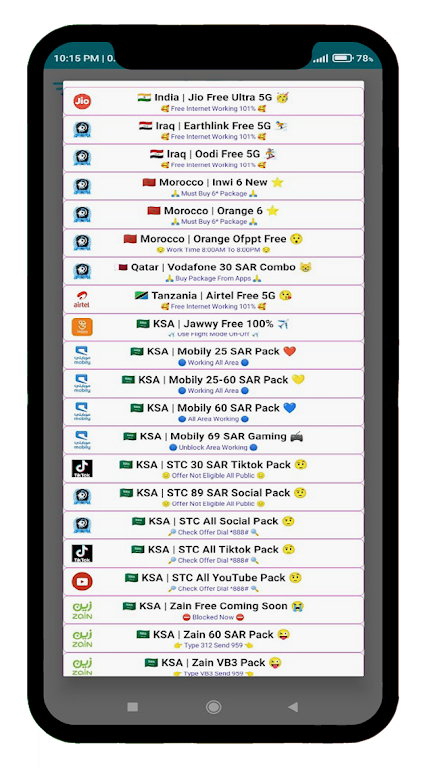434x768 pixels.
Task: Select KSA | Jawwy Free 100%
Action: (214, 327)
